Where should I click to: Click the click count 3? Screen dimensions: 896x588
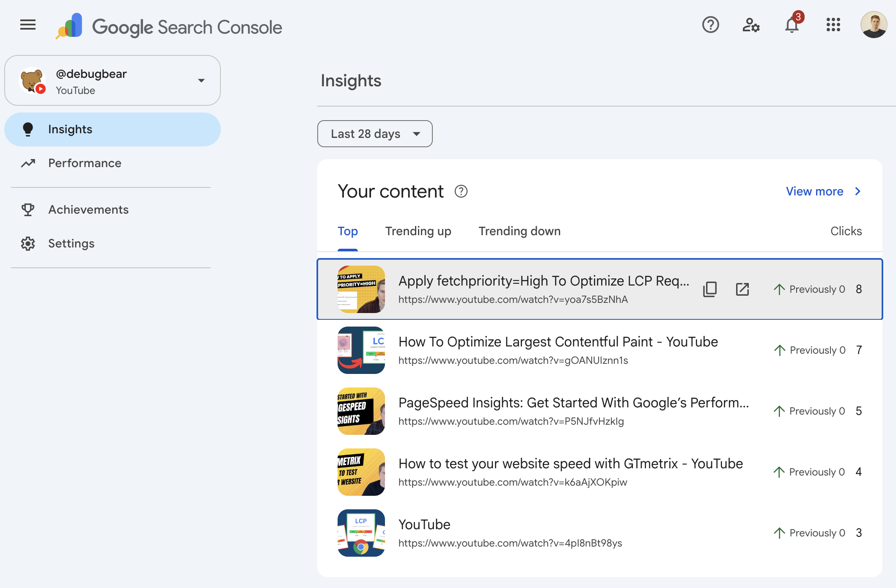(859, 533)
